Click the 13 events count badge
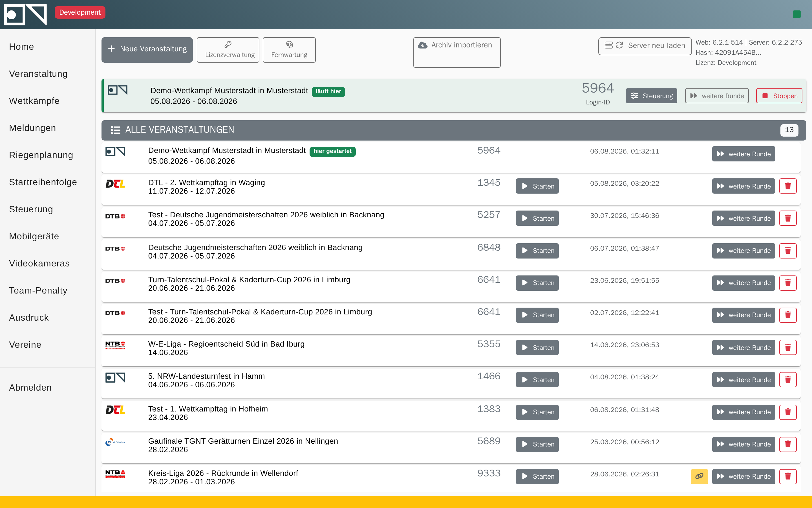Image resolution: width=812 pixels, height=508 pixels. pyautogui.click(x=789, y=130)
